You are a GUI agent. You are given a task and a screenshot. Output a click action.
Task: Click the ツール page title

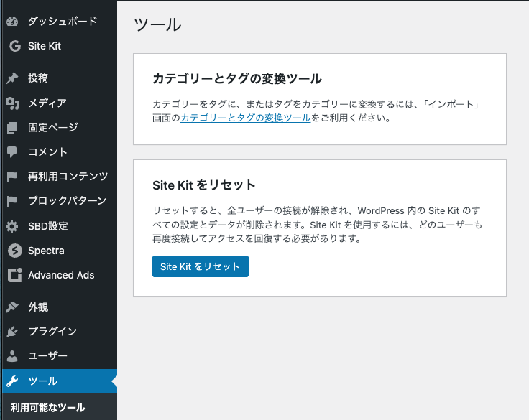point(157,24)
